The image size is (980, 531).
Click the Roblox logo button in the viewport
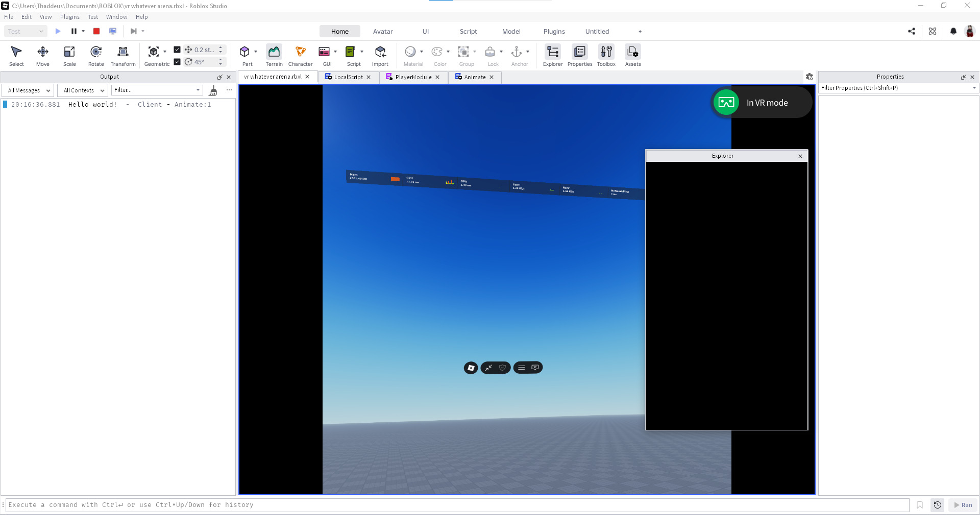pos(471,368)
